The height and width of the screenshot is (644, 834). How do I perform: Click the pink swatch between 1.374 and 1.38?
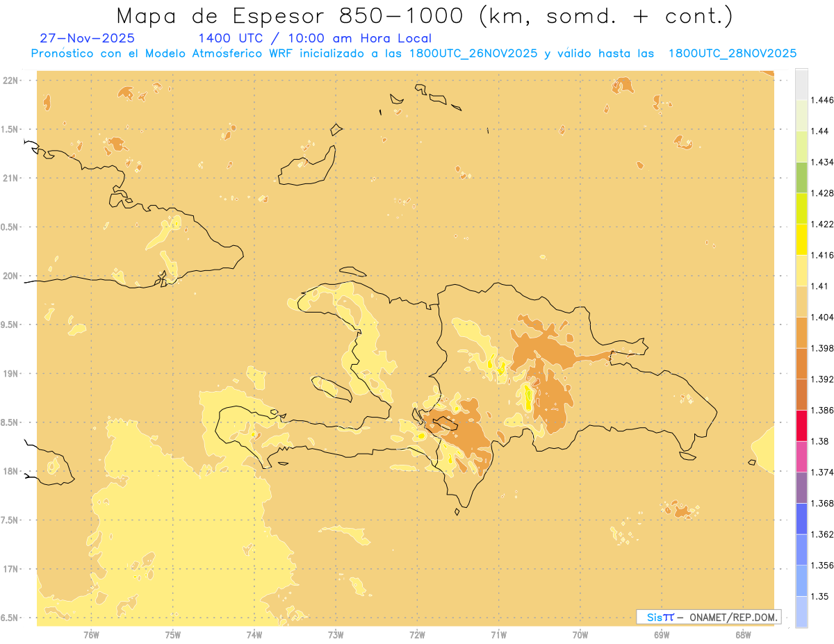coord(801,456)
